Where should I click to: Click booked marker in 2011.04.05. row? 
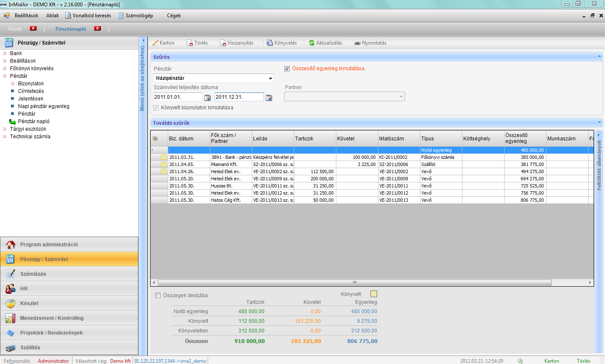[164, 164]
